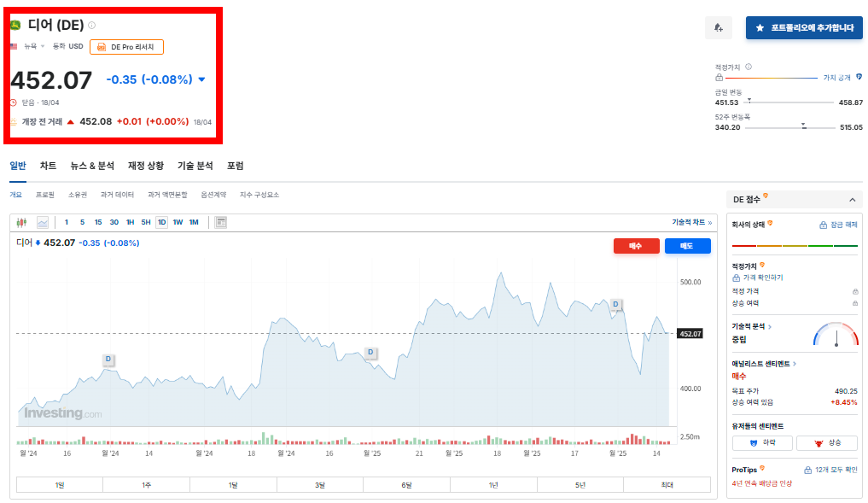Select the 개요 sub-tab

15,195
